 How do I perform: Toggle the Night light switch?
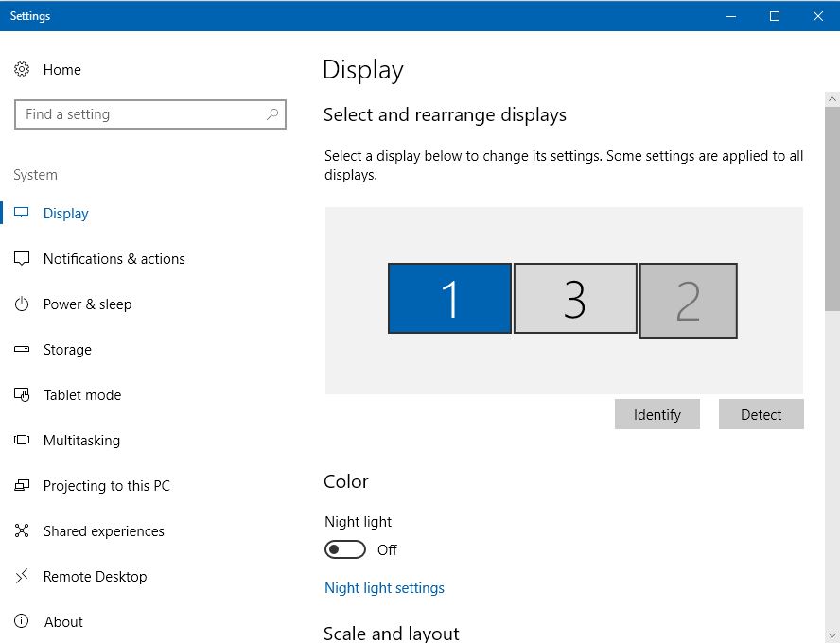344,548
